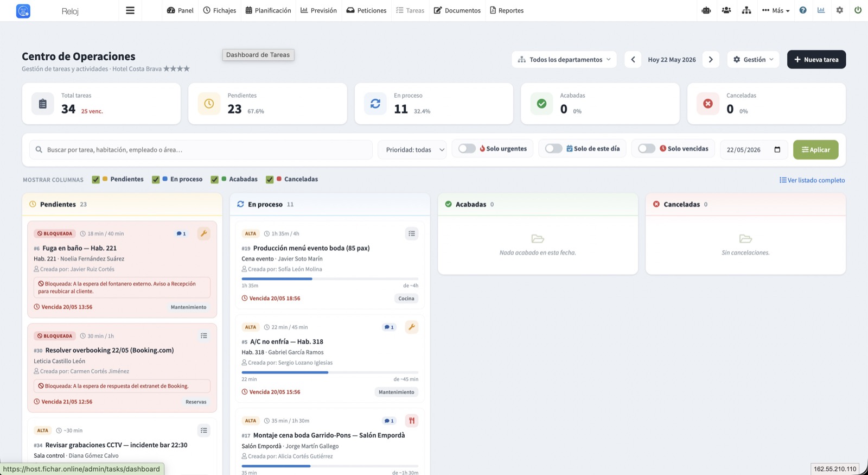Image resolution: width=868 pixels, height=475 pixels.
Task: Open the bar chart statistics icon
Action: coord(821,10)
